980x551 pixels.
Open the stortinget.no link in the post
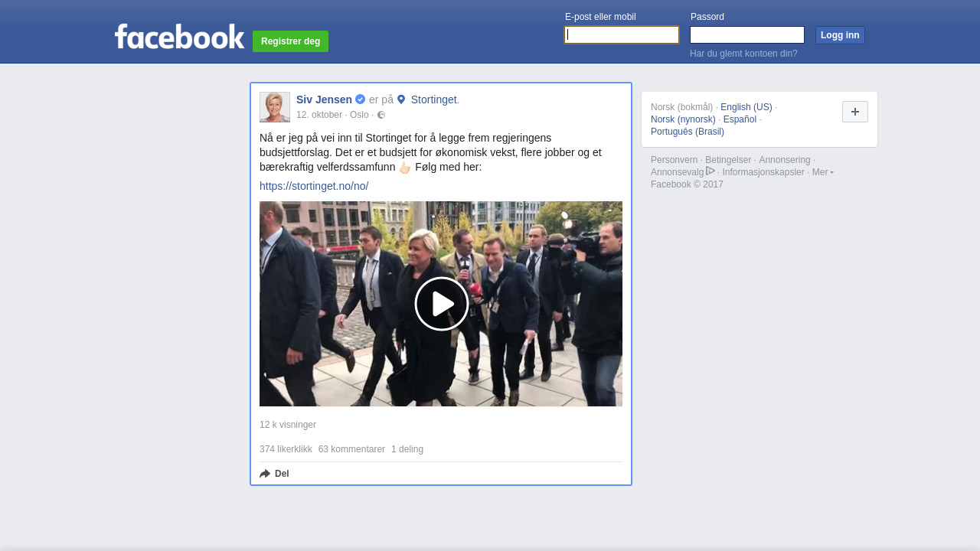click(314, 186)
